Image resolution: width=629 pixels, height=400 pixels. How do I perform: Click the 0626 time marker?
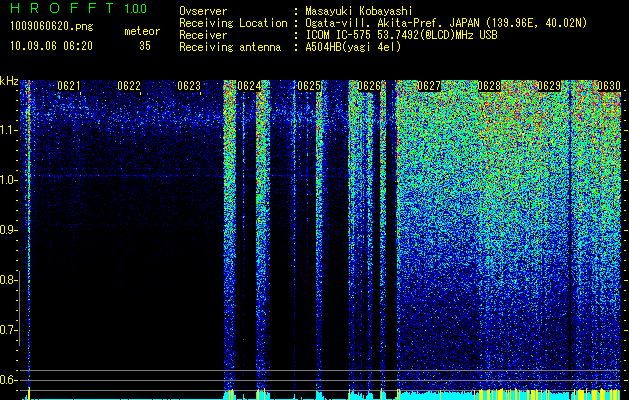369,86
